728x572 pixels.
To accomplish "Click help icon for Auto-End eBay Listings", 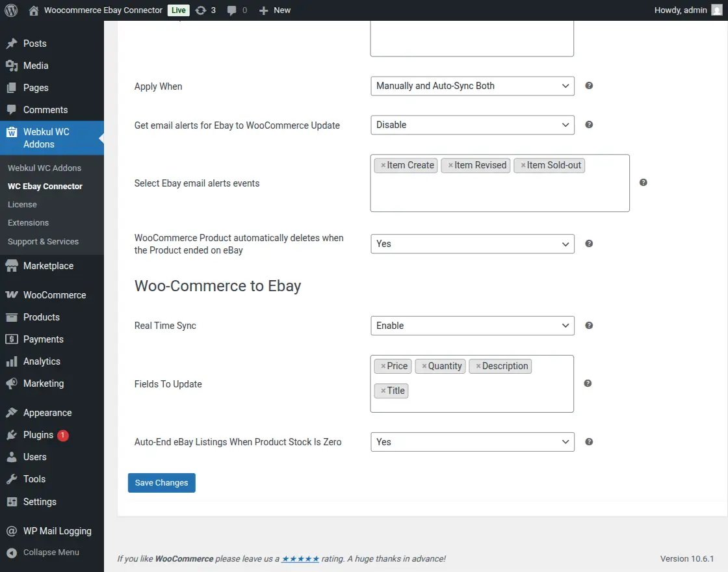I will pyautogui.click(x=589, y=442).
